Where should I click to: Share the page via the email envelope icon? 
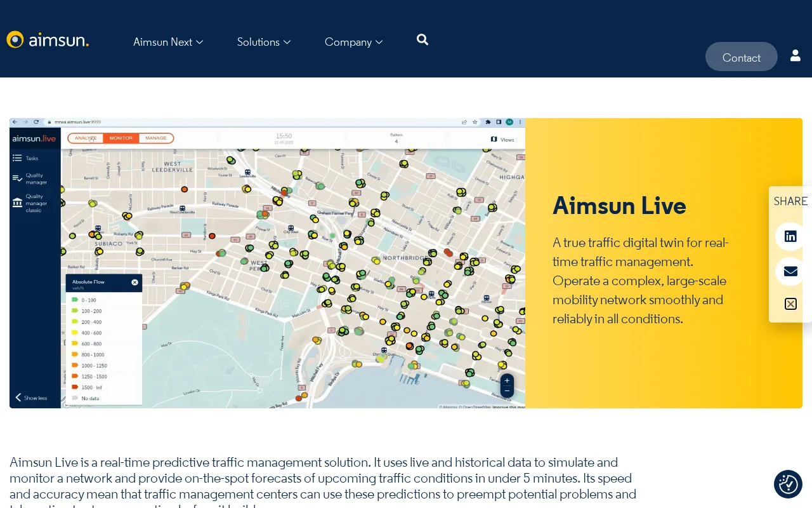click(x=790, y=271)
